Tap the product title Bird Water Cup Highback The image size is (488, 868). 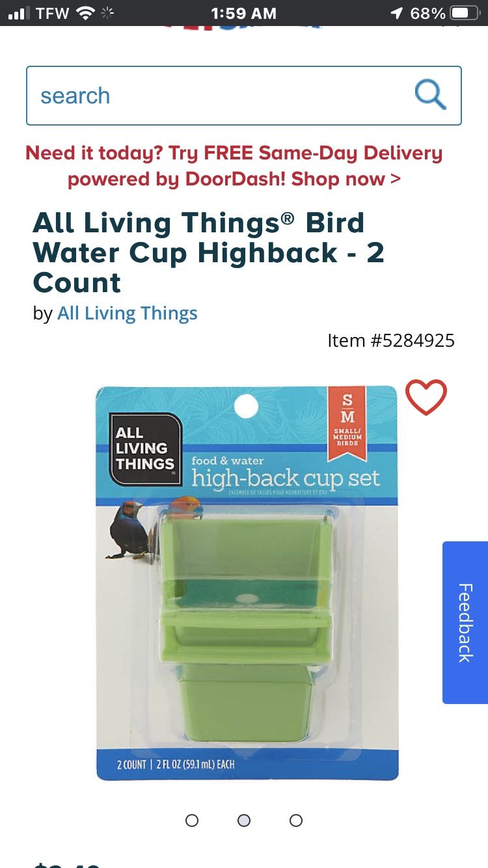coord(208,252)
